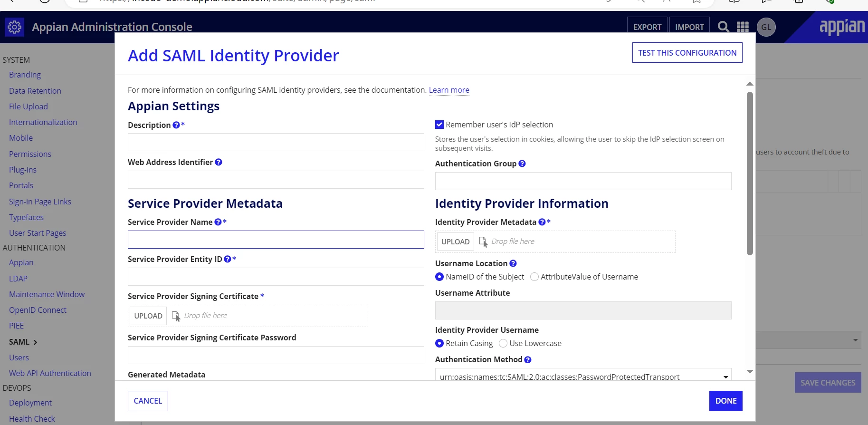The image size is (868, 425).
Task: Click drop file icon for Signing Certificate
Action: pos(176,316)
